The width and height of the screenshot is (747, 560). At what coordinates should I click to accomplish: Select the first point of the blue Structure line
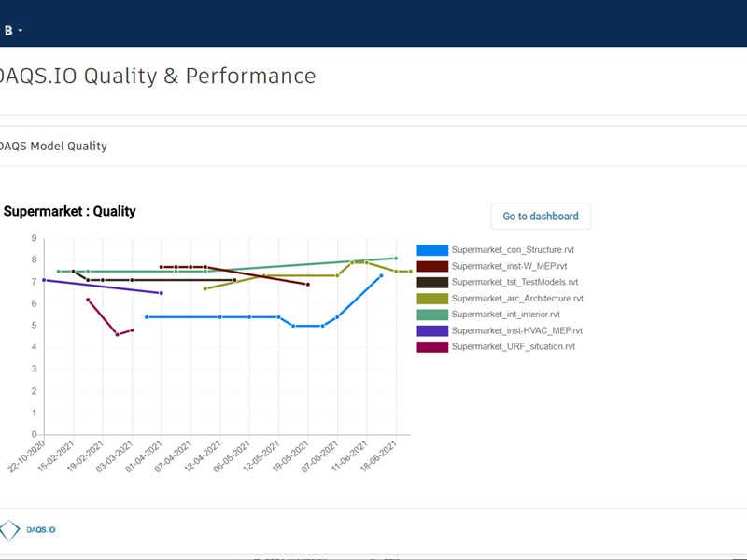pyautogui.click(x=147, y=317)
